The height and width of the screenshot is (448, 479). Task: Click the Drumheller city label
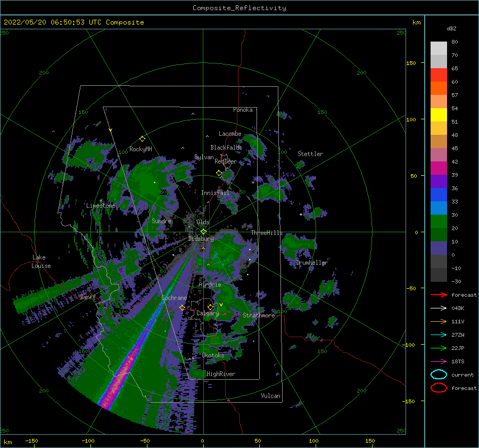coord(312,263)
